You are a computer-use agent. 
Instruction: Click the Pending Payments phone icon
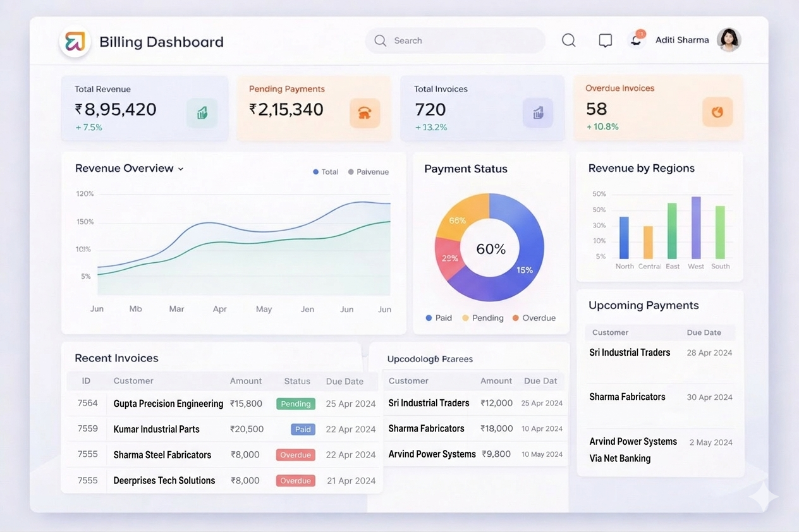[365, 113]
